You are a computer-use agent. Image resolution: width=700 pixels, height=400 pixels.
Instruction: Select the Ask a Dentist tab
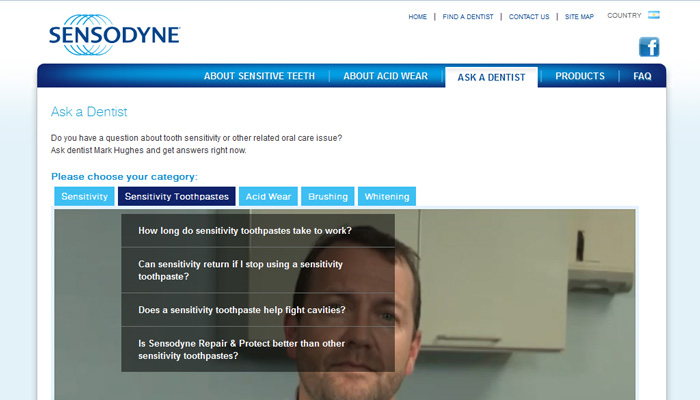pos(491,77)
